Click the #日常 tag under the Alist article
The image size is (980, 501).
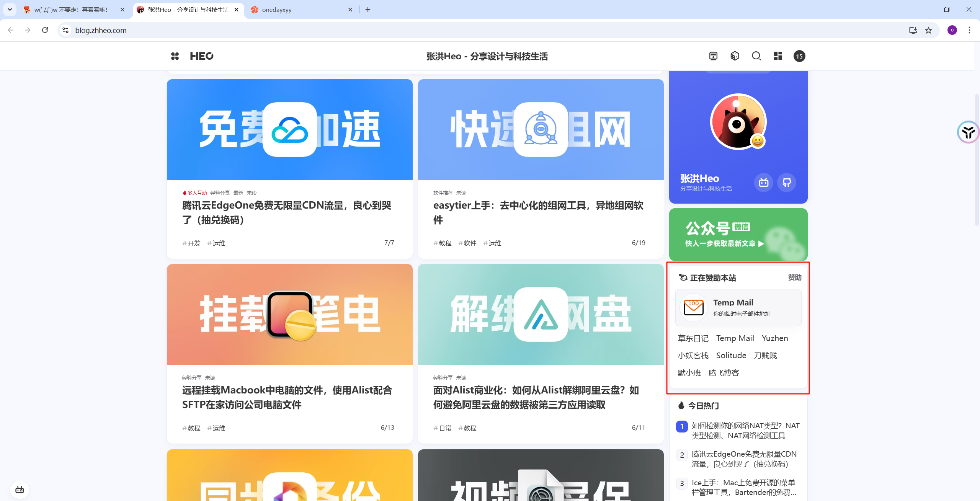click(443, 428)
